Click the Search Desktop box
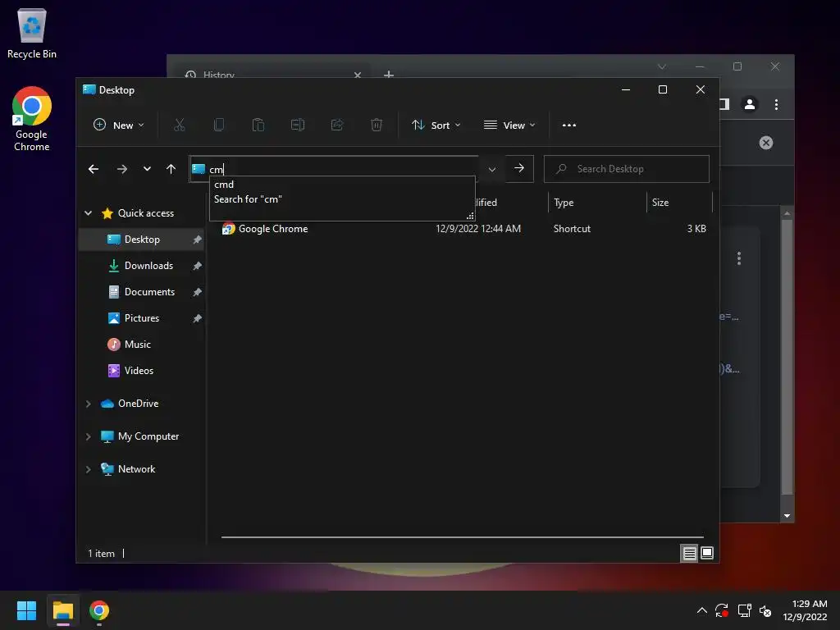The height and width of the screenshot is (630, 840). click(626, 169)
